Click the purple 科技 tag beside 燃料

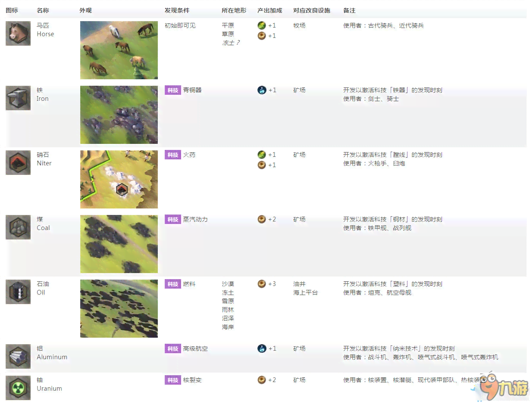(x=173, y=284)
